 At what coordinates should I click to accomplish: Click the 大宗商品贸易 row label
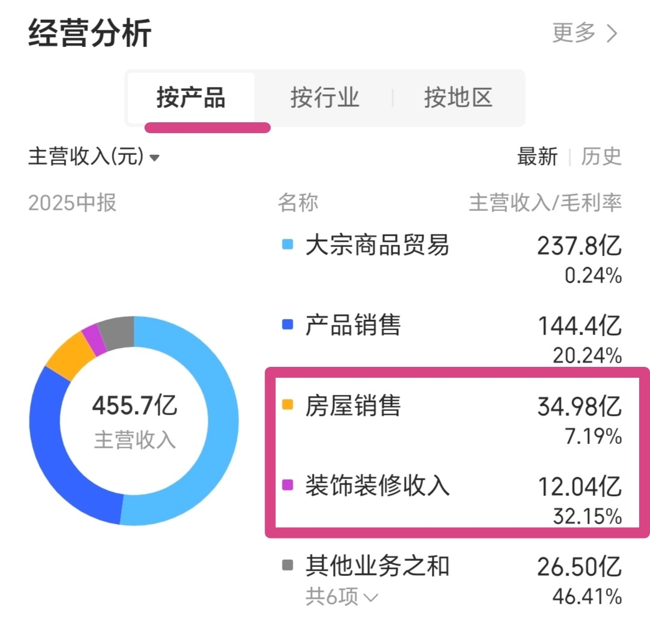click(x=377, y=245)
